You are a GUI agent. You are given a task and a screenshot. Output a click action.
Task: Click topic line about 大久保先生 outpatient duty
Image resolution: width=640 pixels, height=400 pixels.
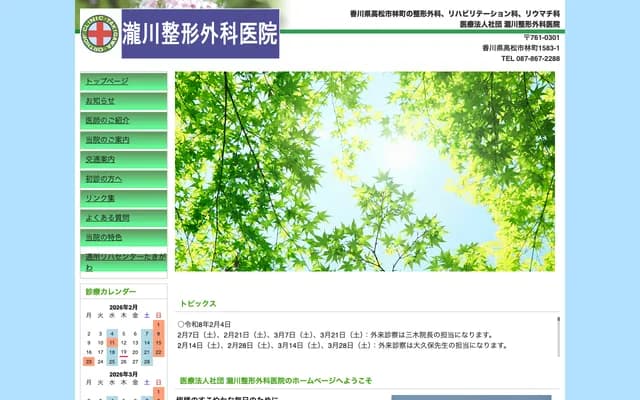[x=344, y=346]
